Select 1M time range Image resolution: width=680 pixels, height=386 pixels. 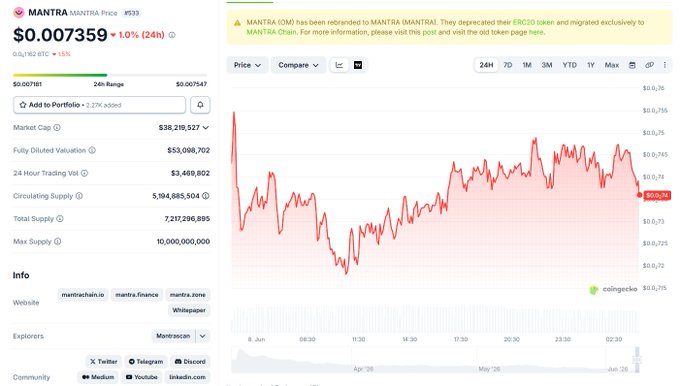point(527,65)
